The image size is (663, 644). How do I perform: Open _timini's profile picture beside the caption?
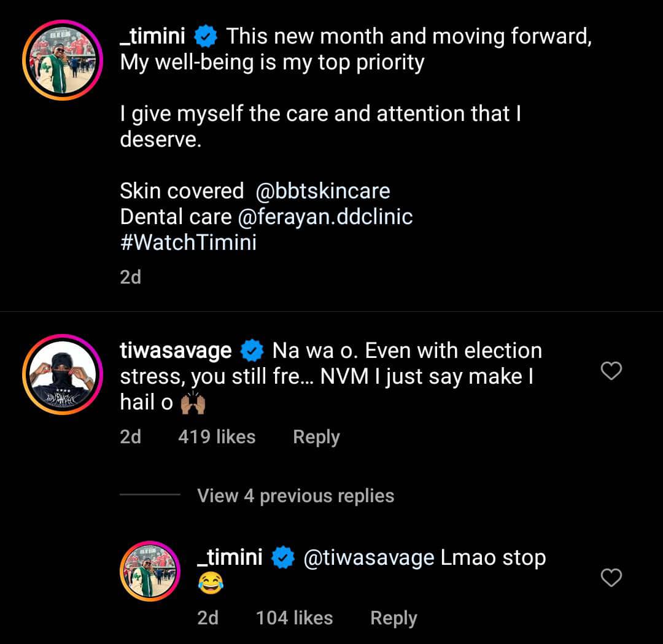[60, 60]
